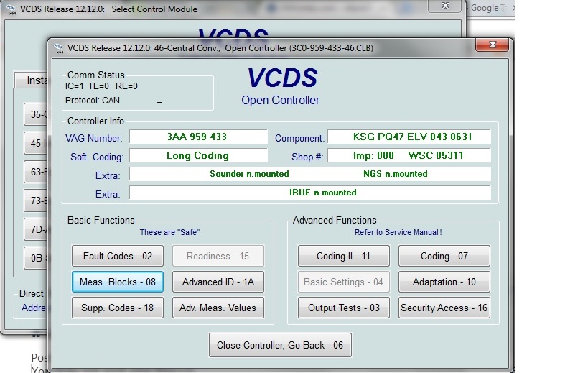Select the Soft. Coding field showing Long Coding
Viewport: 588px width, 373px height.
[x=197, y=155]
